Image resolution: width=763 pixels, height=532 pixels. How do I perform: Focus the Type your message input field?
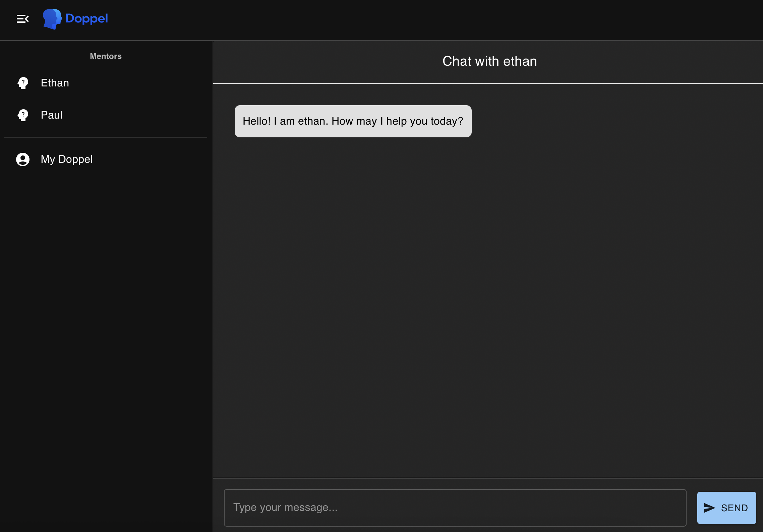[x=455, y=508]
